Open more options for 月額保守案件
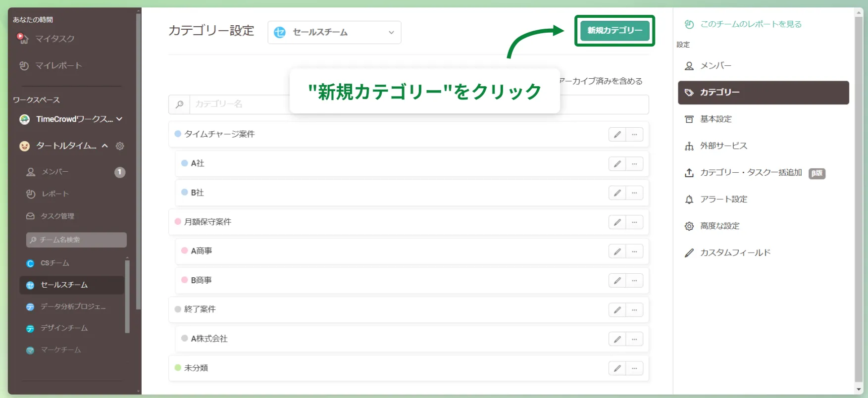This screenshot has height=398, width=868. 634,222
